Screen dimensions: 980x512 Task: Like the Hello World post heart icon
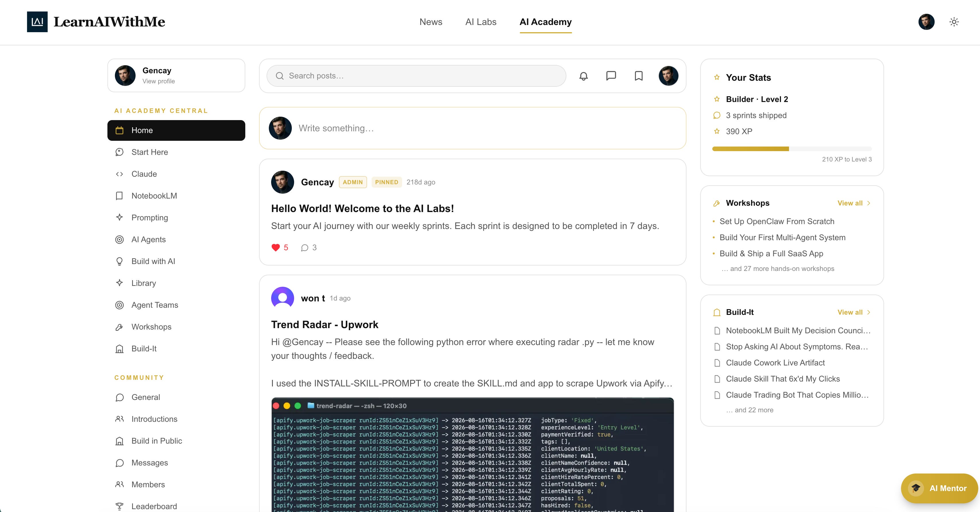tap(276, 247)
